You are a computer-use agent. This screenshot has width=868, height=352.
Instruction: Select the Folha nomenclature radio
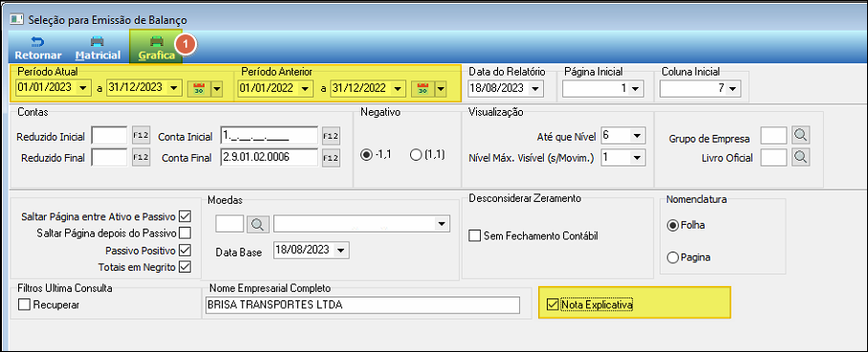(673, 225)
